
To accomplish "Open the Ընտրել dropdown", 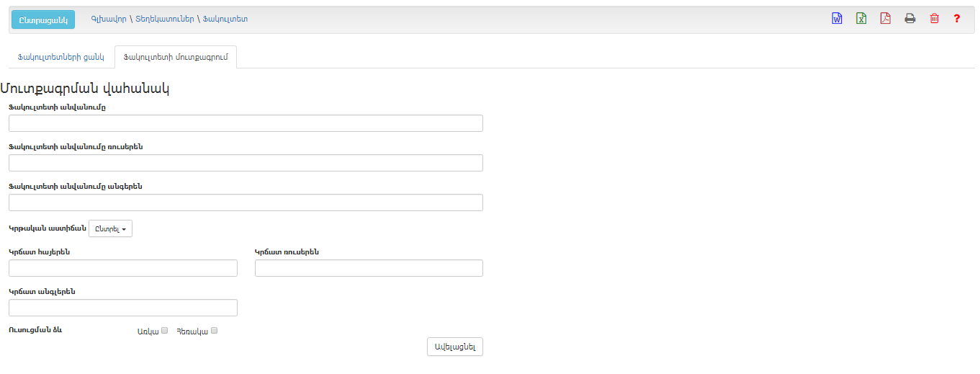I will [110, 229].
